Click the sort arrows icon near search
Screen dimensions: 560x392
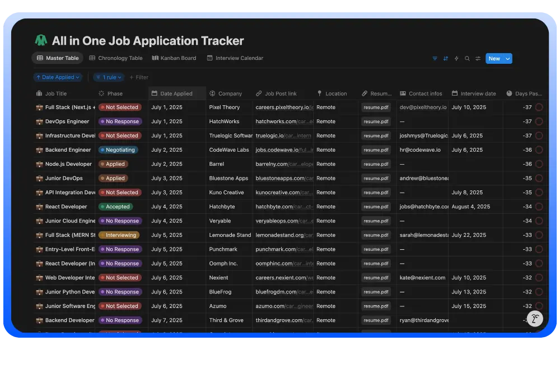(446, 58)
